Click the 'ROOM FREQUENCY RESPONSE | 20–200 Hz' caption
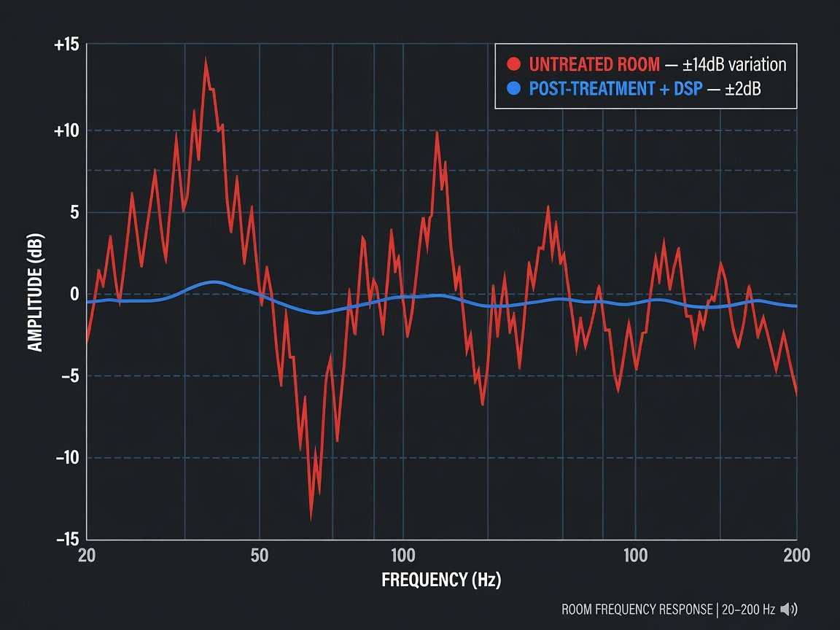The height and width of the screenshot is (630, 840). tap(668, 610)
